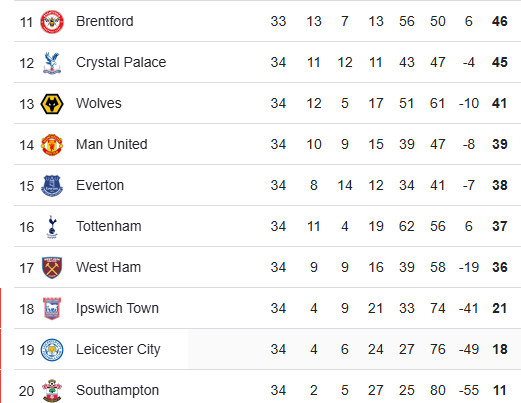This screenshot has width=521, height=403.
Task: Open the Crystal Palace team link
Action: [x=121, y=62]
